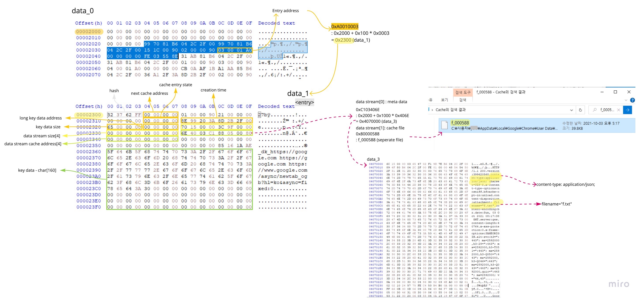Select the '검색' ribbon tab
The width and height of the screenshot is (644, 302).
coord(463,100)
